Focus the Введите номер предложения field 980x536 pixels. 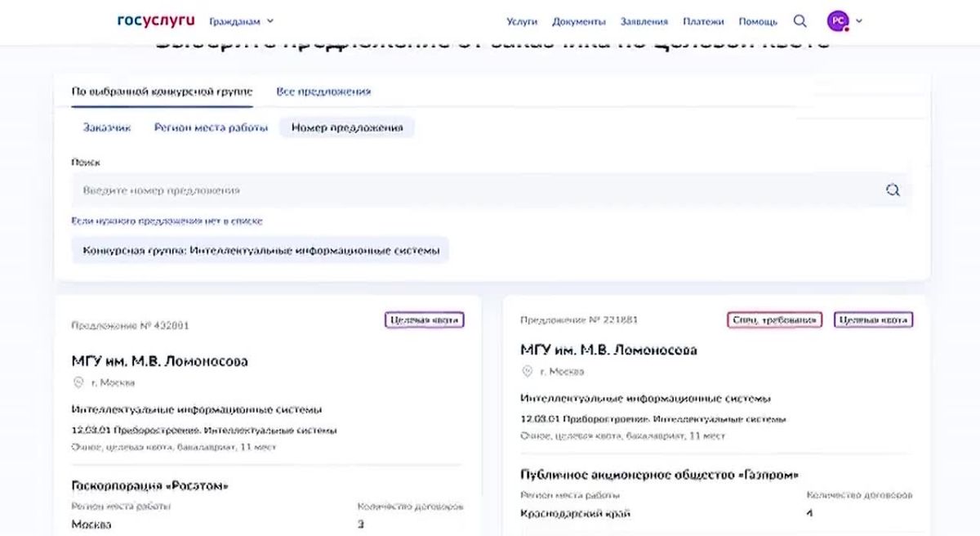tap(491, 190)
